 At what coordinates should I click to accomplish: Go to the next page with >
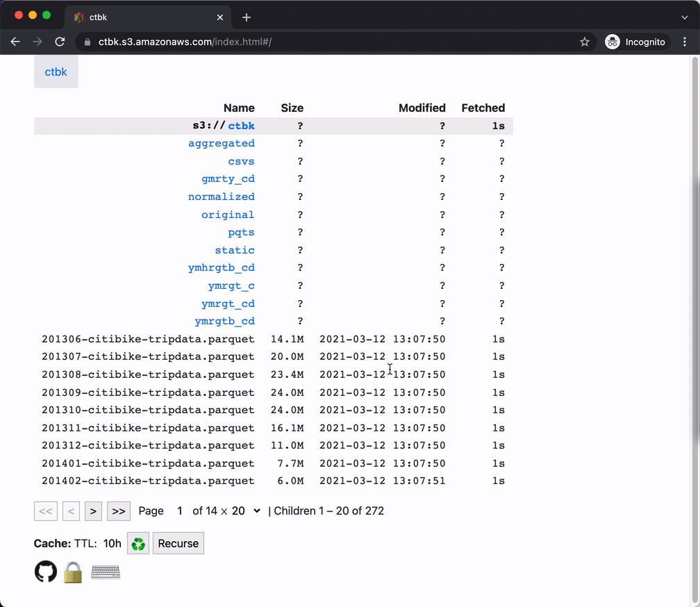[93, 511]
